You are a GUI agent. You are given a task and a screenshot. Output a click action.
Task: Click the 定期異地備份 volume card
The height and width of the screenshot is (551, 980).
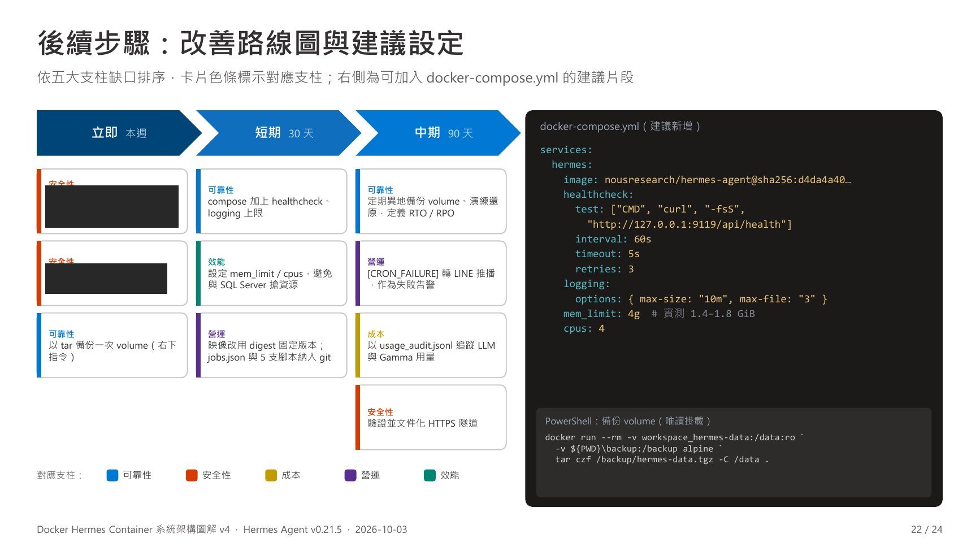[x=431, y=201]
